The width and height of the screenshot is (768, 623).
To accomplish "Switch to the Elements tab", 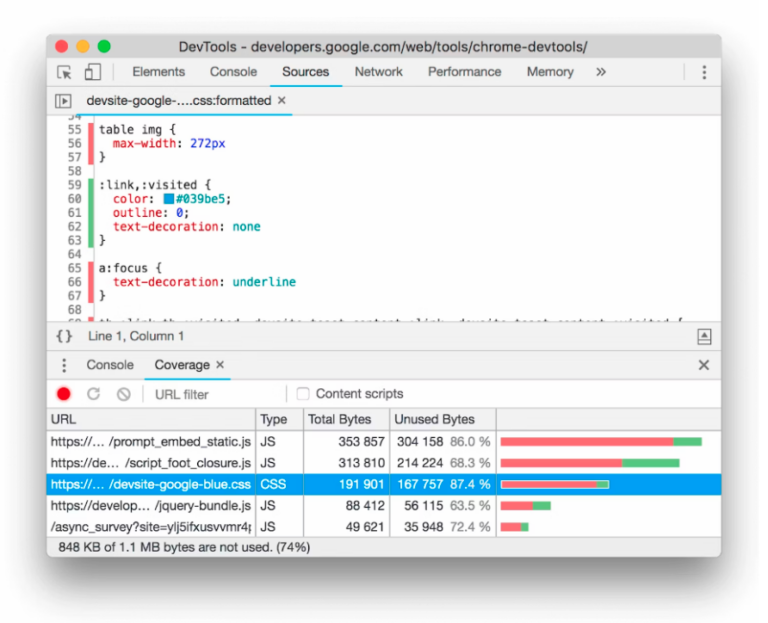I will click(159, 72).
